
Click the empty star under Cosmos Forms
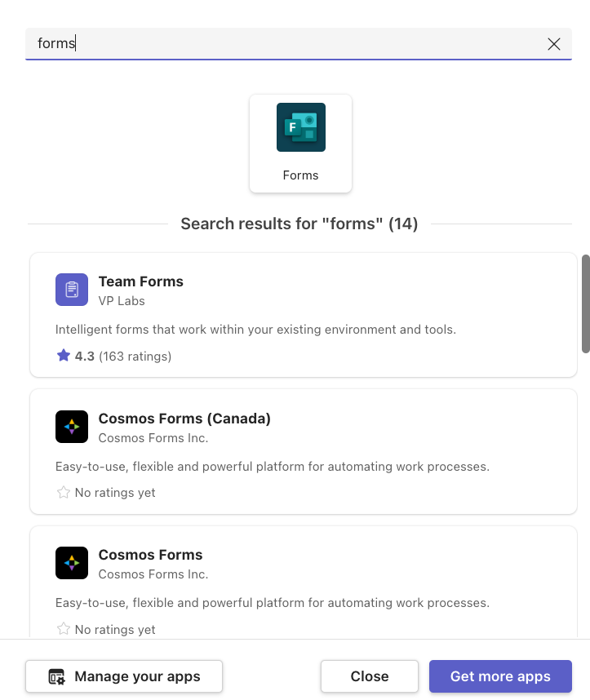[64, 629]
